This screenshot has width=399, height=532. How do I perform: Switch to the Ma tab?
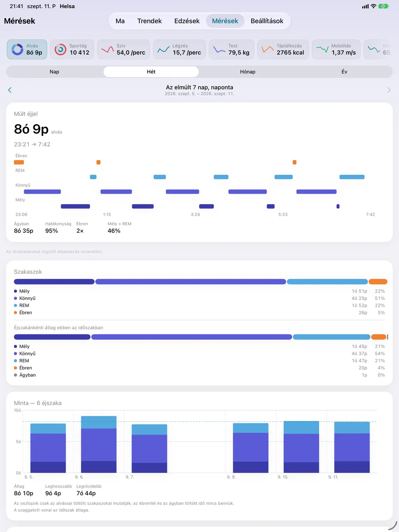pos(120,21)
